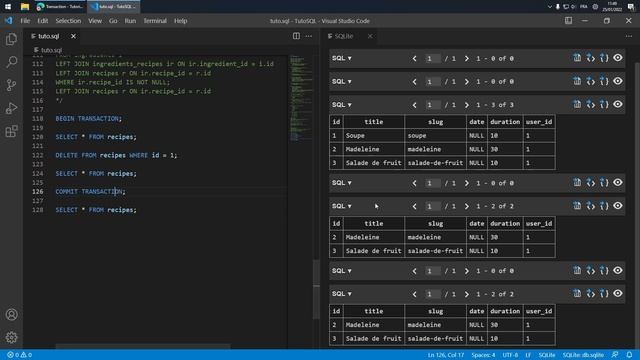Viewport: 640px width, 360px height.
Task: Open the errors and warnings indicator in the status bar
Action: (19, 355)
